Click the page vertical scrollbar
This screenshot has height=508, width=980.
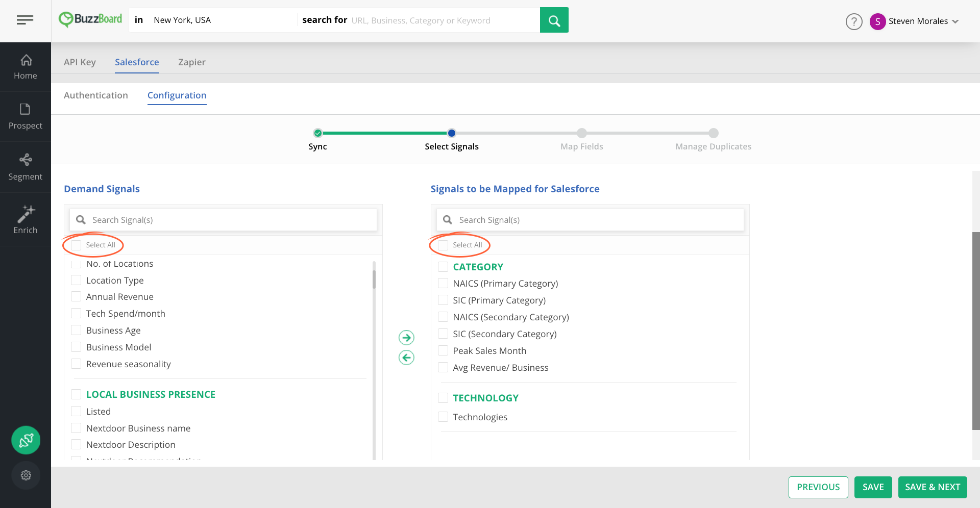click(976, 331)
